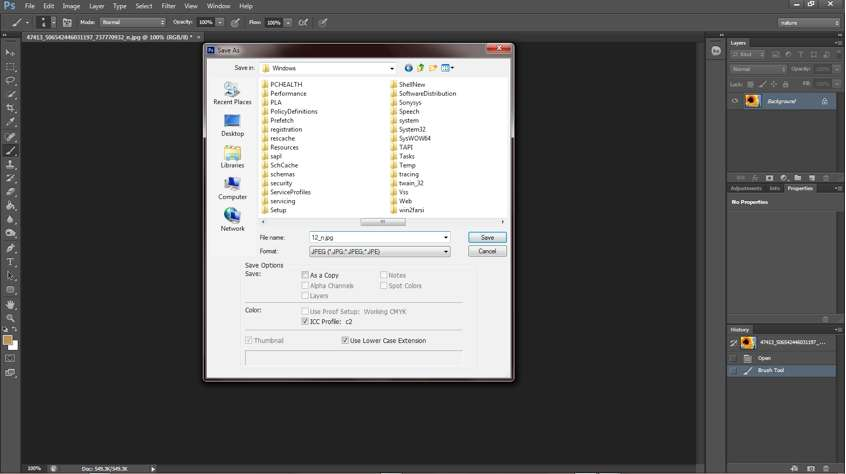Open Network in Save As sidebar
The image size is (846, 474).
pos(232,220)
